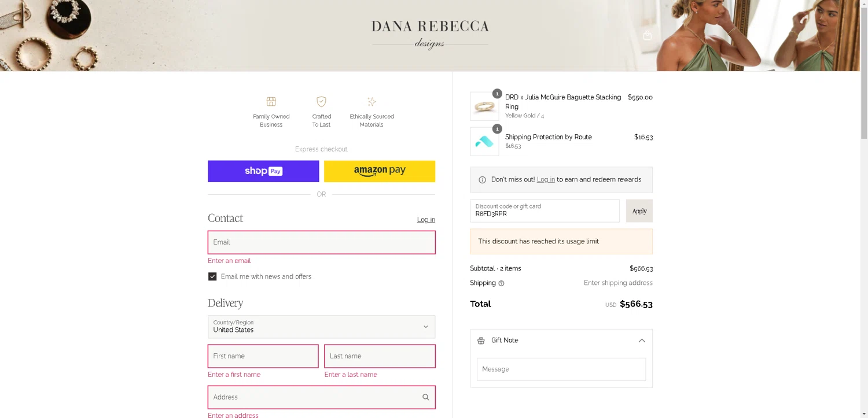Click the DRD x Julia McGuire ring title

coord(563,102)
